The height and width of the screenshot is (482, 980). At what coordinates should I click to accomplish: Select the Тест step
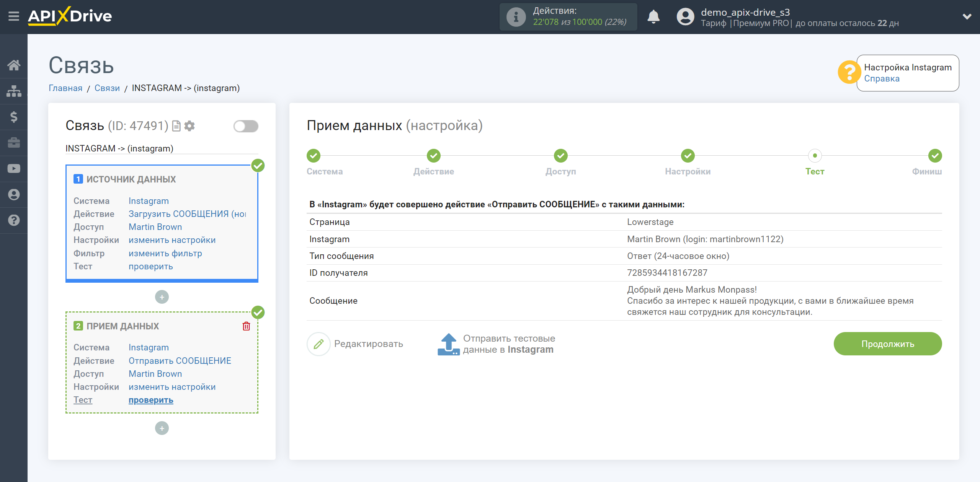point(815,156)
